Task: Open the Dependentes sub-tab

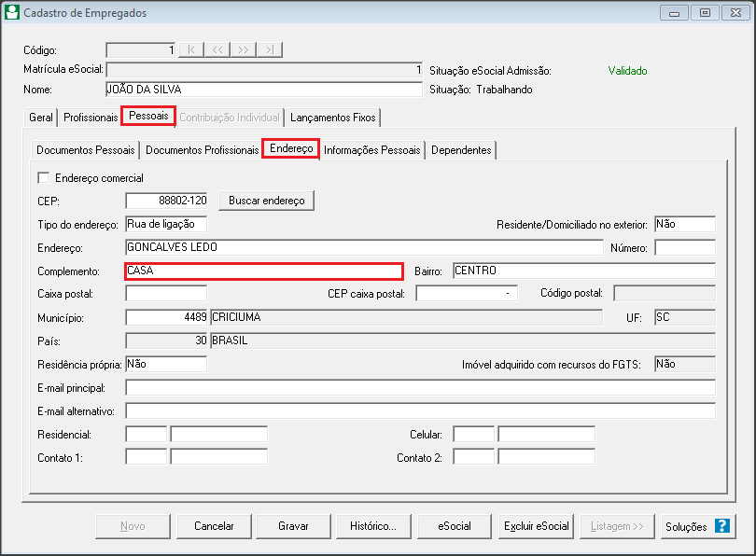Action: [461, 150]
